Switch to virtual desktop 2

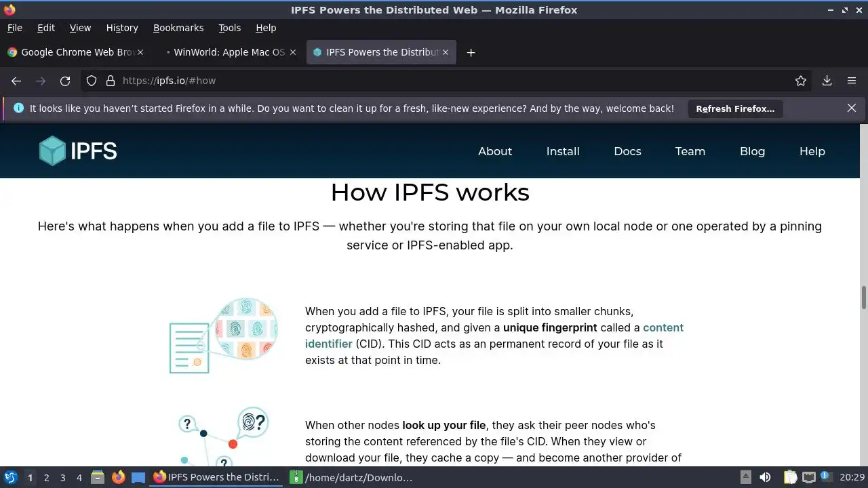[46, 477]
